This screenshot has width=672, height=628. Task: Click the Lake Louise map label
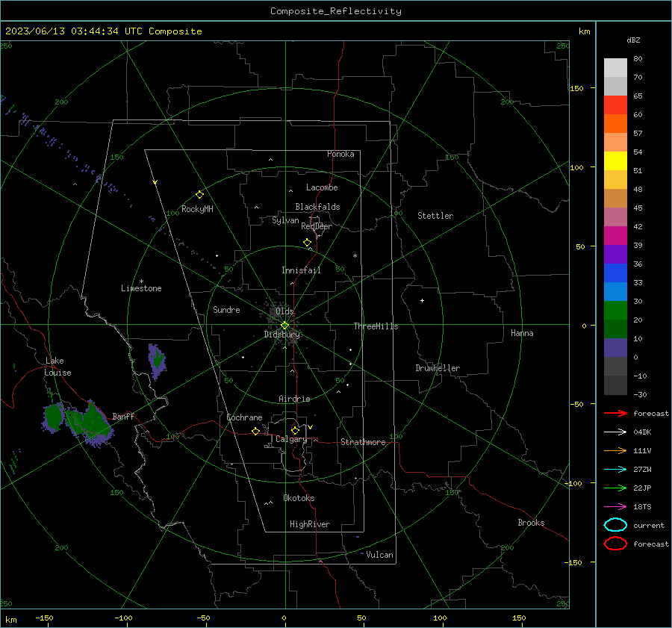[57, 367]
